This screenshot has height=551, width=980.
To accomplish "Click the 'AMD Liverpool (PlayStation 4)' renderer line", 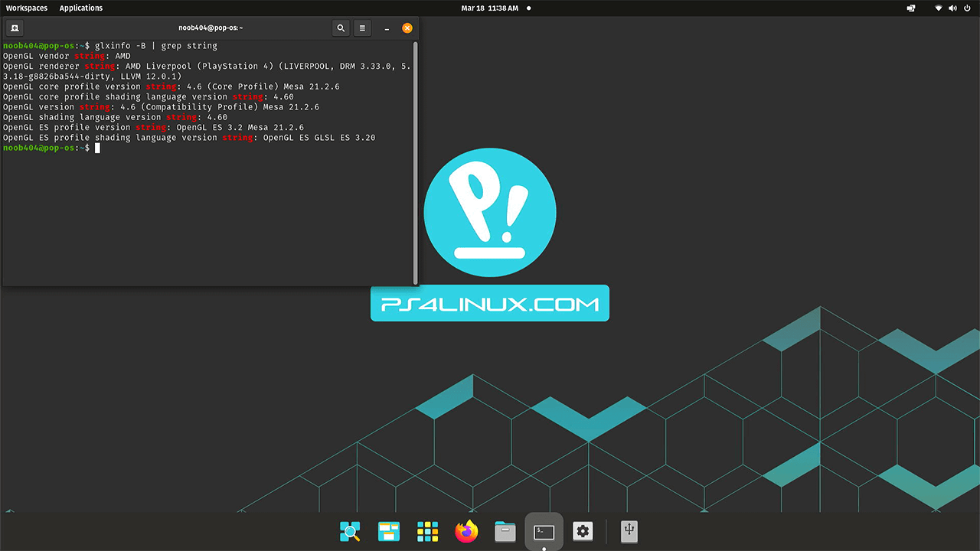I will pyautogui.click(x=207, y=71).
